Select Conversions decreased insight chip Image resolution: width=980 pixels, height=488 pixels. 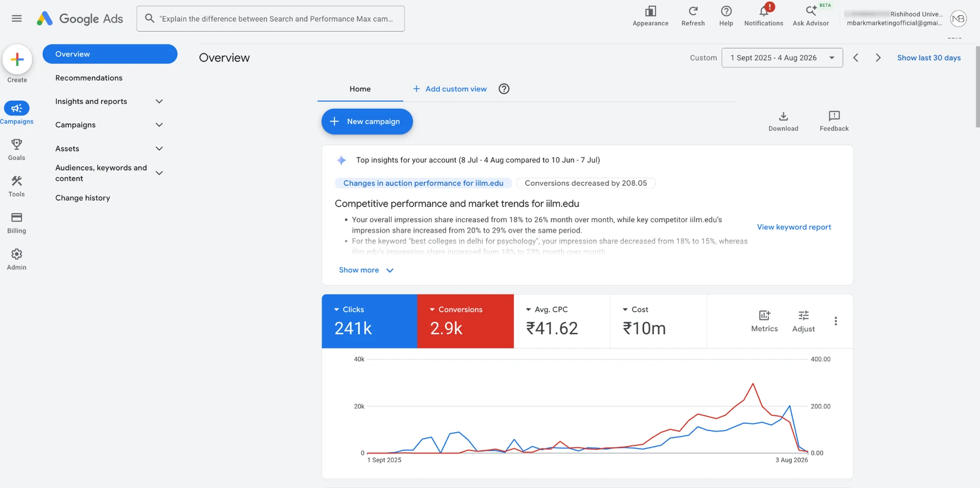click(586, 183)
